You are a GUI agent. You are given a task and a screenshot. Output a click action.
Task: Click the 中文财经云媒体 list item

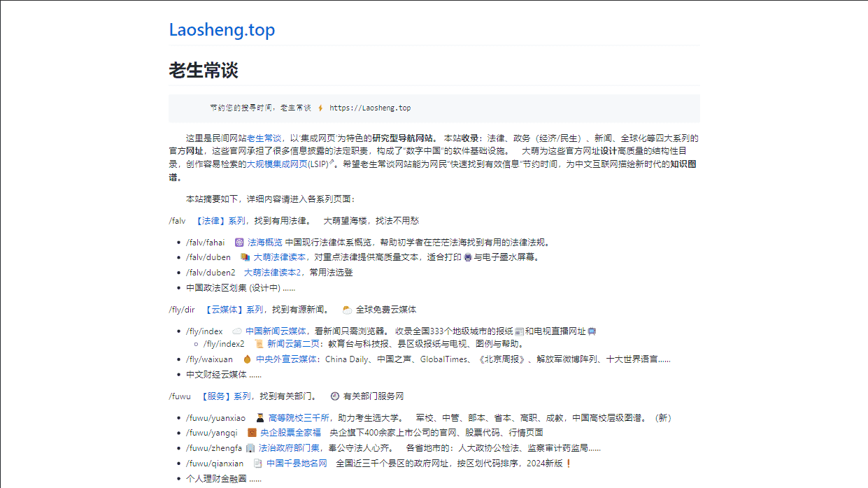[224, 375]
